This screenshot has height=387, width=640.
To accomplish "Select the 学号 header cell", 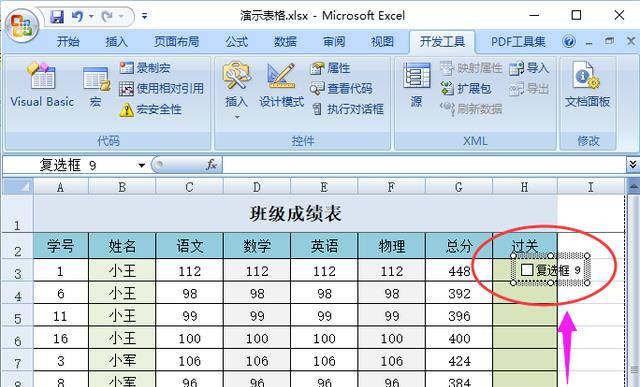I will [60, 246].
